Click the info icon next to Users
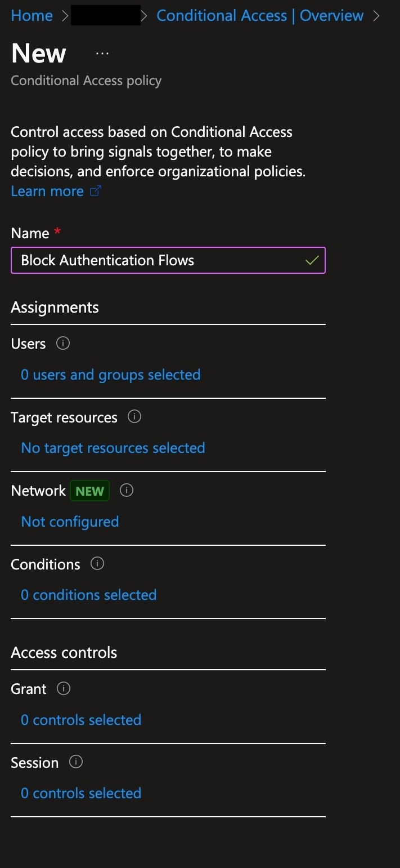 click(63, 343)
